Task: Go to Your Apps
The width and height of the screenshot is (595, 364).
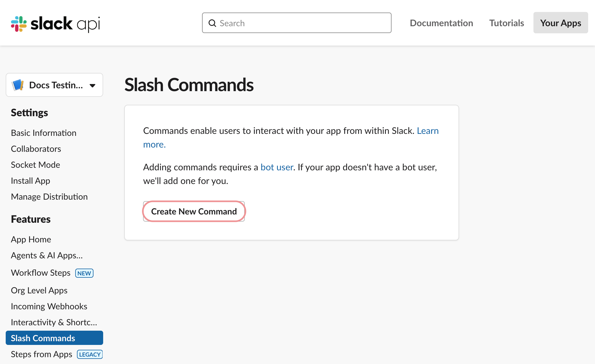Action: pos(561,23)
